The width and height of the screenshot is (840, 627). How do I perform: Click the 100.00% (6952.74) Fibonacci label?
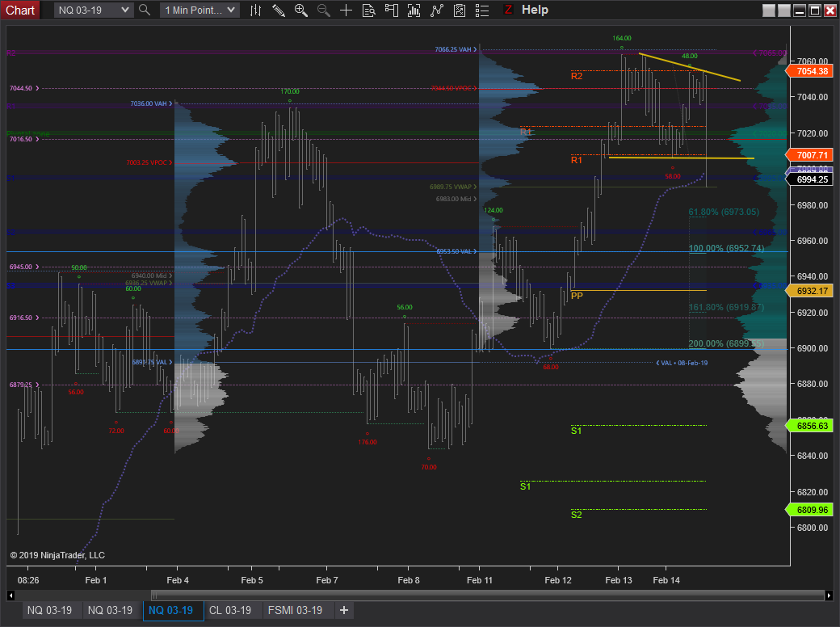point(726,248)
